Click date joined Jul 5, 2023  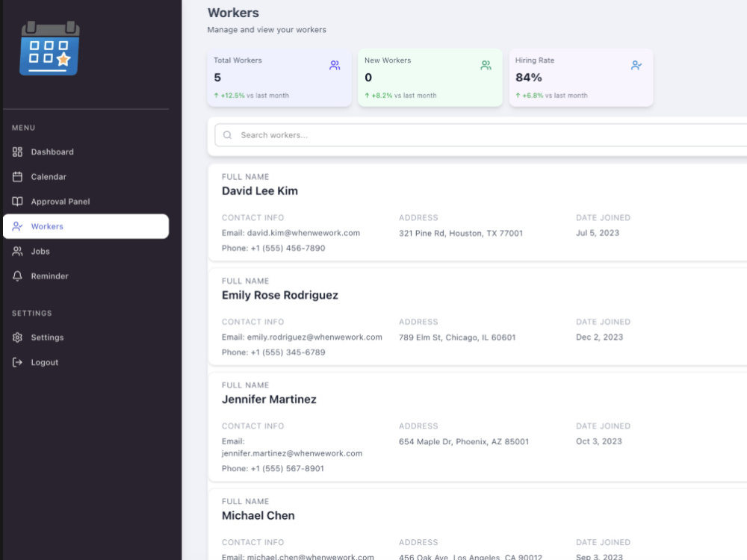click(598, 233)
